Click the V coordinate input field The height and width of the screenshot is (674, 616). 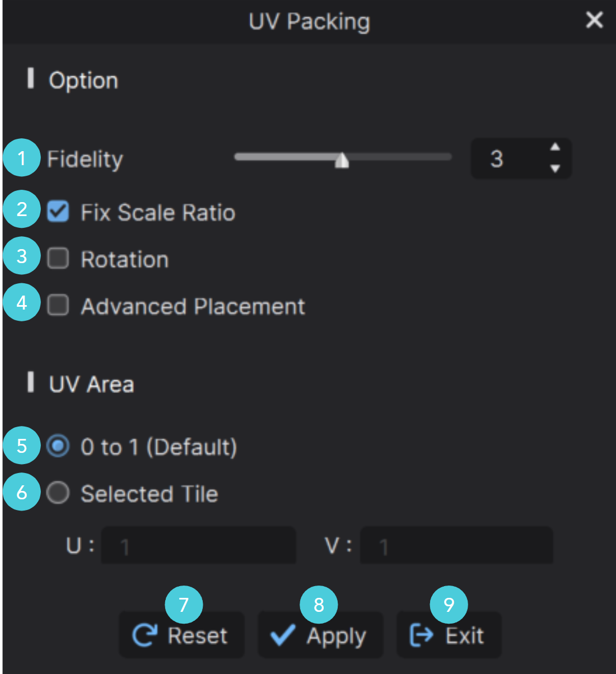pos(456,545)
